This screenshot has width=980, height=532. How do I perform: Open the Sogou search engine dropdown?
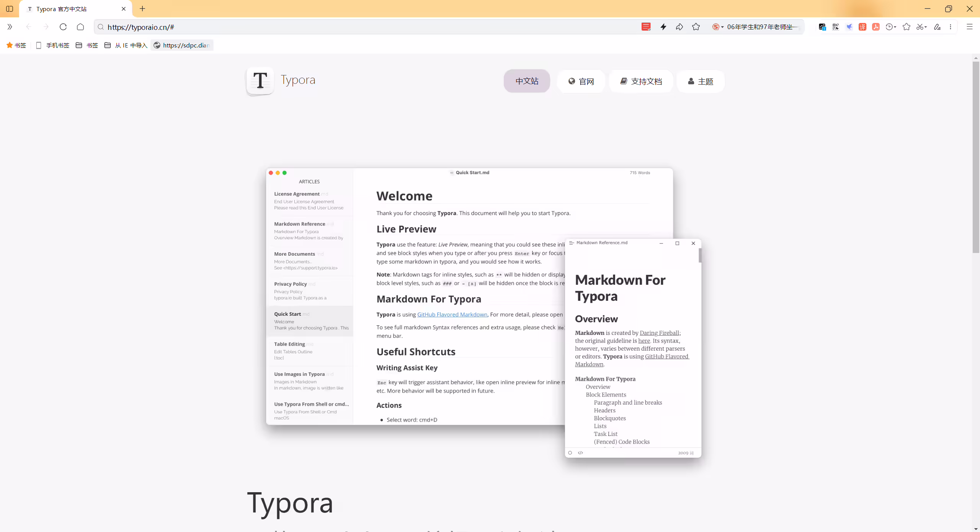pos(718,27)
